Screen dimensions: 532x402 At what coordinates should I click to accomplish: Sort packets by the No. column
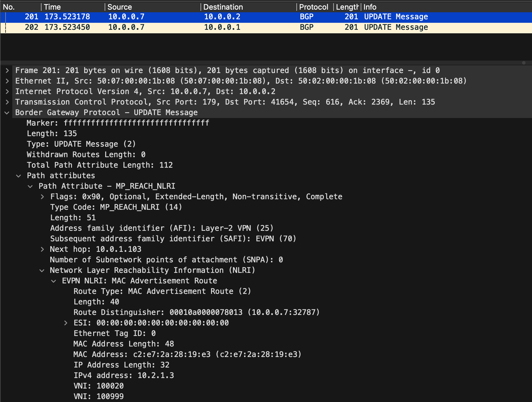21,7
